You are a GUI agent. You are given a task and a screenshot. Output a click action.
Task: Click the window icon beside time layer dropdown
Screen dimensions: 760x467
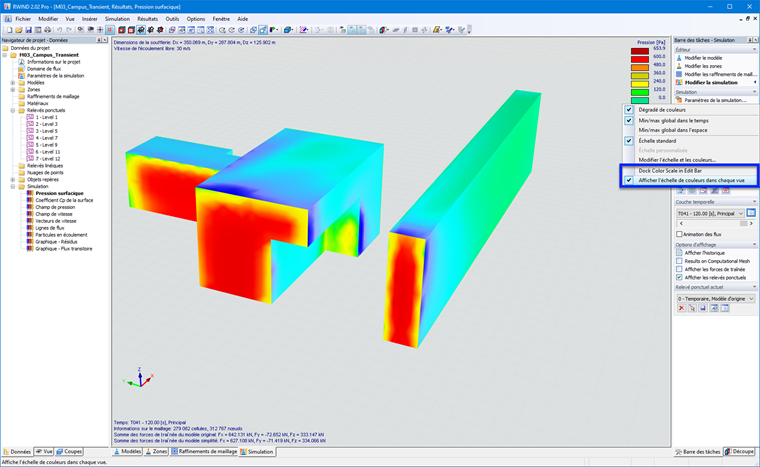point(751,213)
